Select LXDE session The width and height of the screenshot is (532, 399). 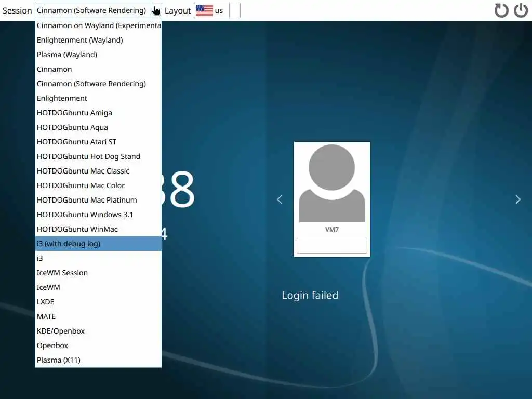(x=98, y=302)
